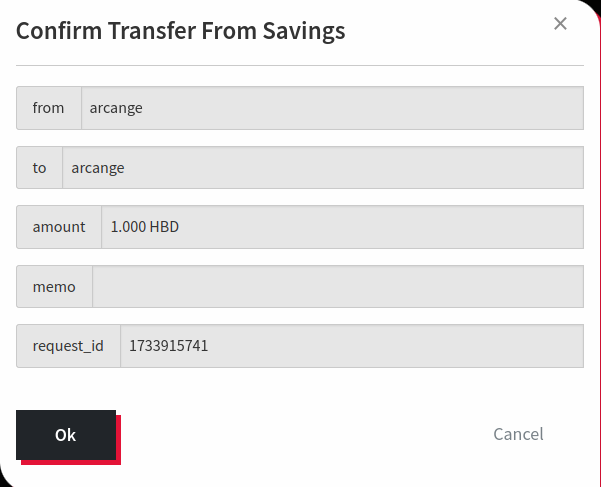Click the 'Confirm Transfer From Savings' heading
The width and height of the screenshot is (601, 487).
pyautogui.click(x=180, y=31)
